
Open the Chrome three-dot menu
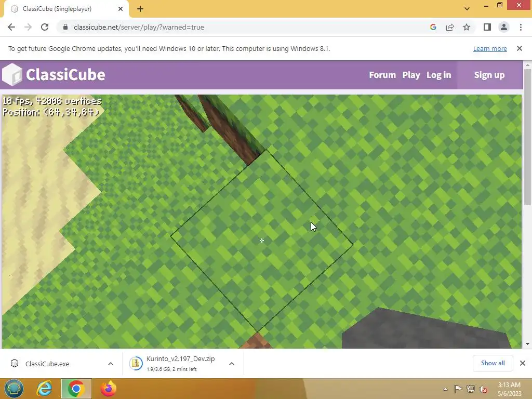pos(521,27)
